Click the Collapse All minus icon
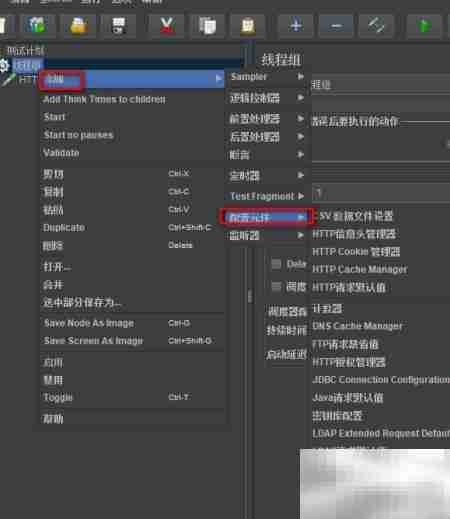The height and width of the screenshot is (519, 450). tap(336, 25)
